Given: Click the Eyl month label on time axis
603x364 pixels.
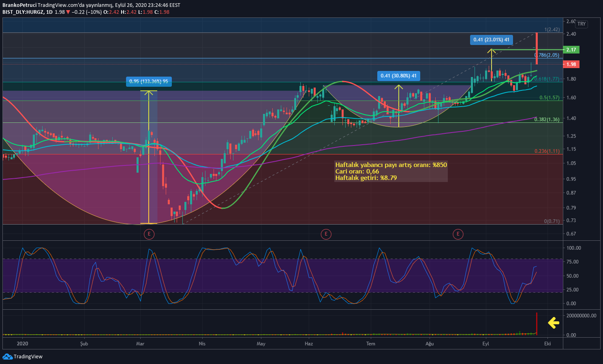Looking at the screenshot, I should (x=485, y=344).
